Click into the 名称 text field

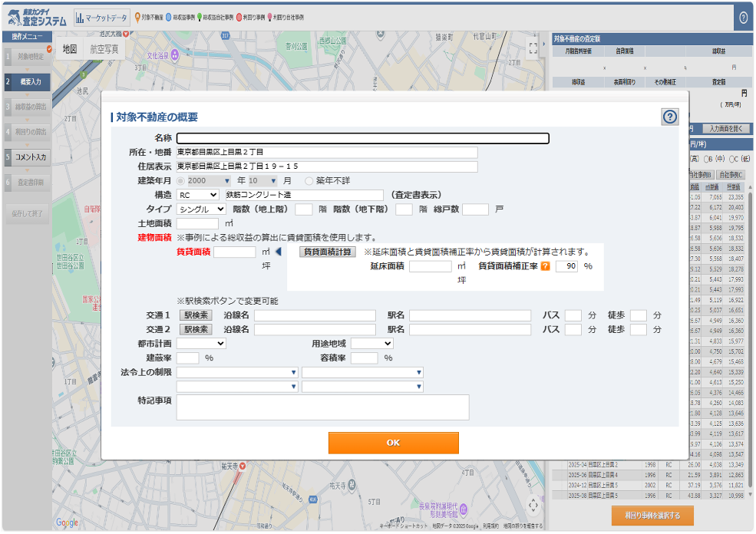click(x=362, y=139)
